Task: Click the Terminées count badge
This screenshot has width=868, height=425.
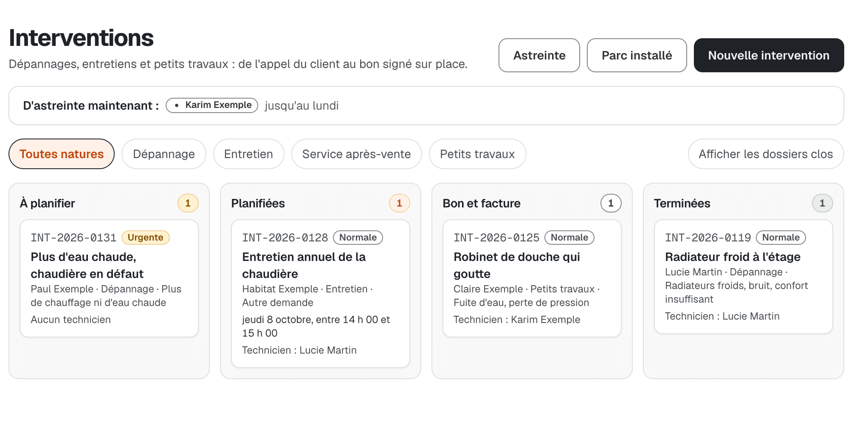Action: (822, 203)
